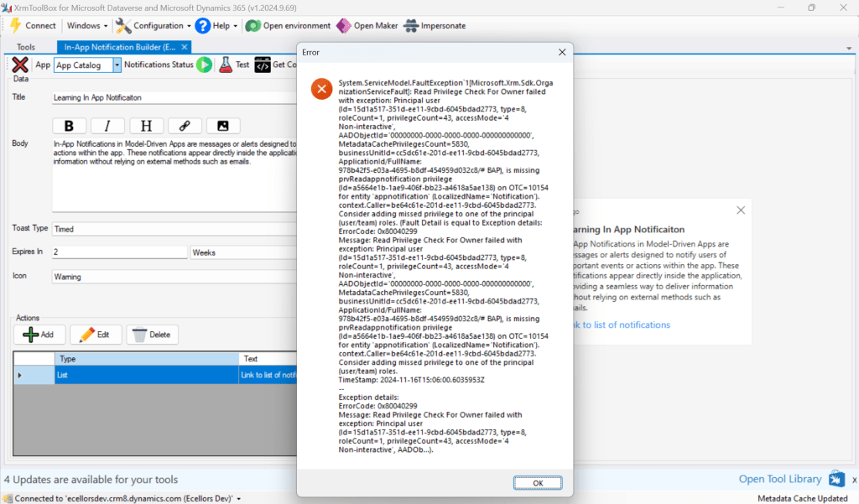Close the Error dialog with X
This screenshot has width=859, height=504.
tap(561, 52)
